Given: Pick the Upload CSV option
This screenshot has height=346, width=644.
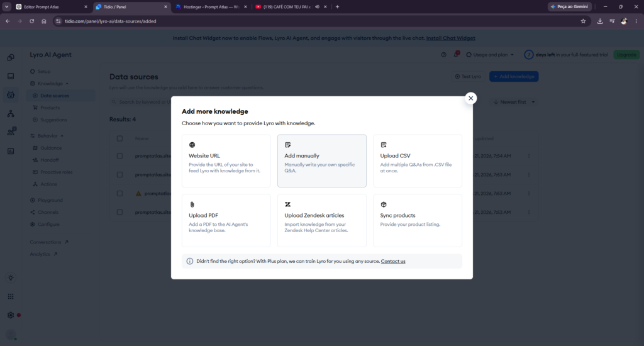Looking at the screenshot, I should (418, 160).
